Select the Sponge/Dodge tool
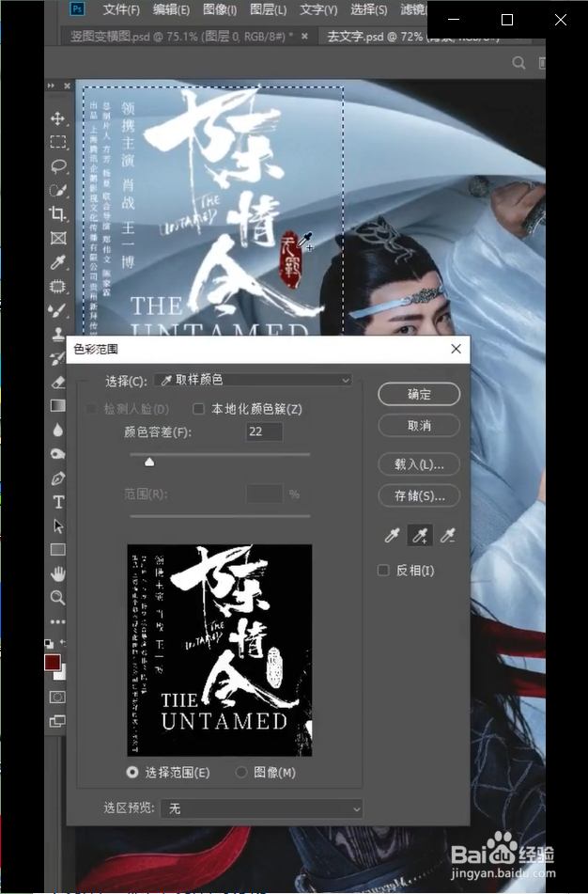588x894 pixels. [x=57, y=454]
